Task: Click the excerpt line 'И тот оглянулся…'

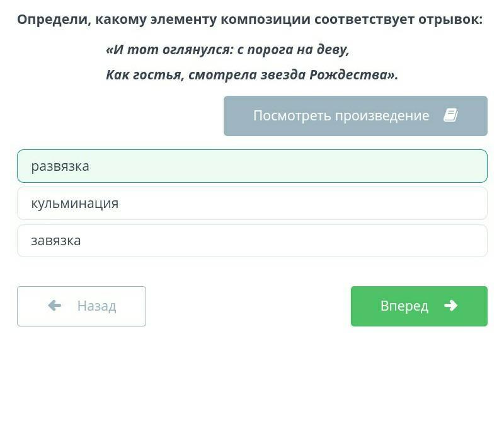Action: click(x=227, y=50)
